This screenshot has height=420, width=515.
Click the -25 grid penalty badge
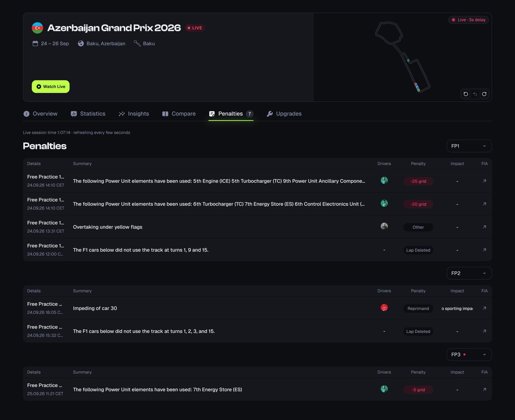(418, 181)
